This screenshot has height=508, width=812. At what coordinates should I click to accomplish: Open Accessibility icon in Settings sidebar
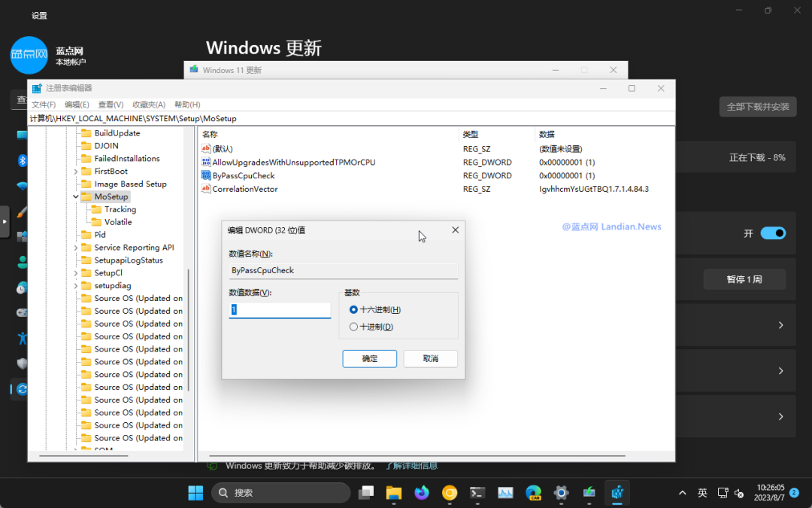[23, 339]
